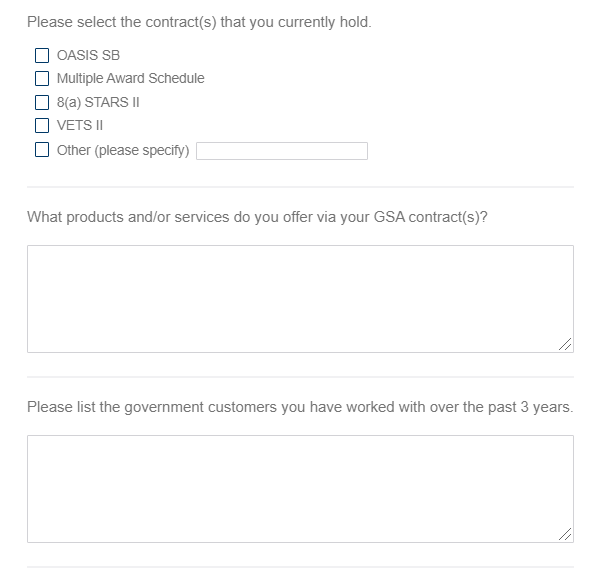Screen dimensions: 614x584
Task: Click the 'past 3 years' customers question text
Action: coord(299,407)
